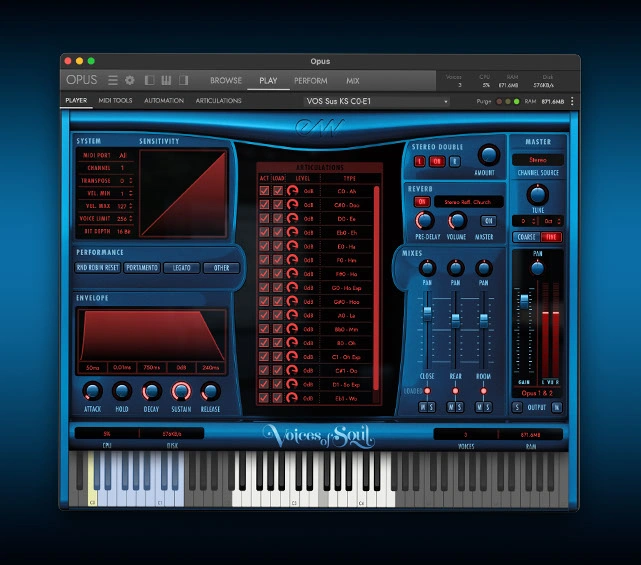
Task: Click the Vel. Min stepper arrows
Action: click(130, 193)
